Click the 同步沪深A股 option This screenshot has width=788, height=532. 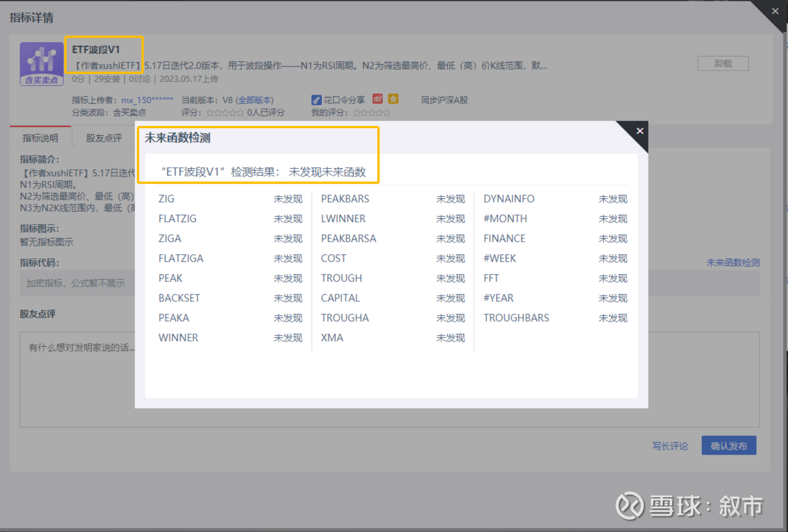[x=444, y=100]
